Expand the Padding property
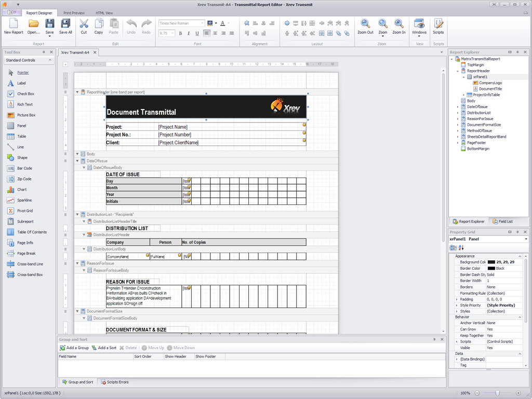Screen dimensions: 532x399 tap(457, 299)
